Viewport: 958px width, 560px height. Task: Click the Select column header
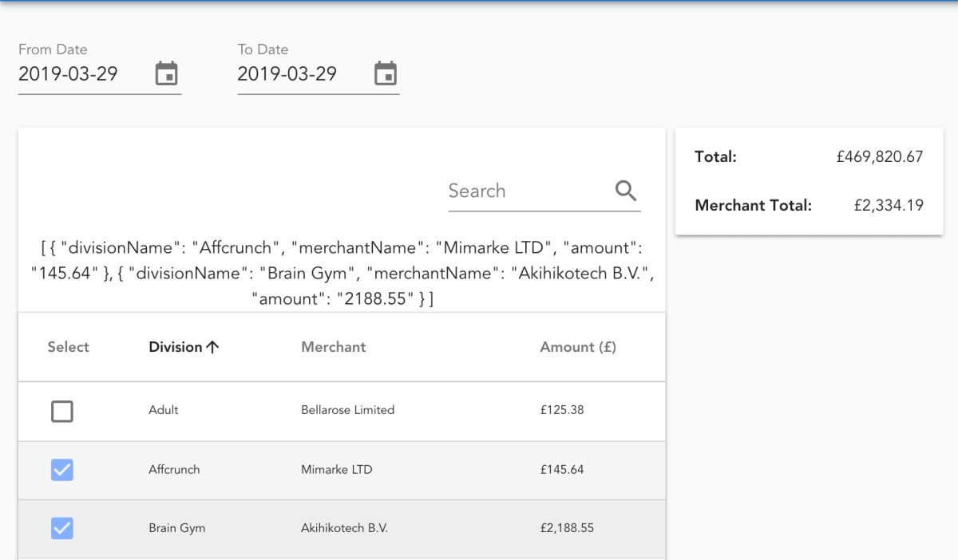coord(68,347)
